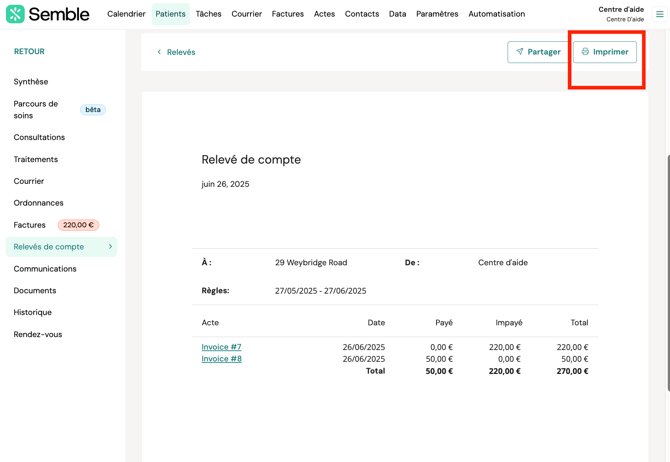Expand the Relevés de compte chevron
This screenshot has height=462, width=670.
[x=110, y=247]
